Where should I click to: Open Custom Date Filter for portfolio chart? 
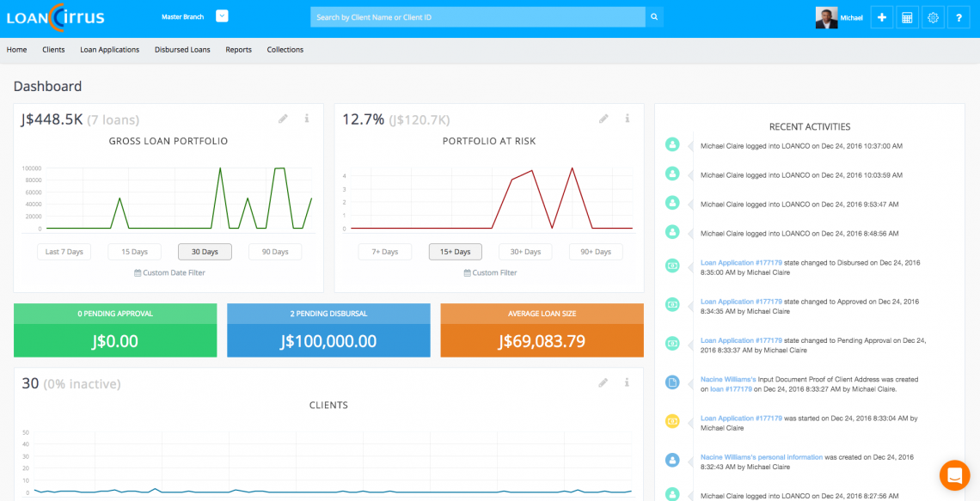(x=168, y=272)
